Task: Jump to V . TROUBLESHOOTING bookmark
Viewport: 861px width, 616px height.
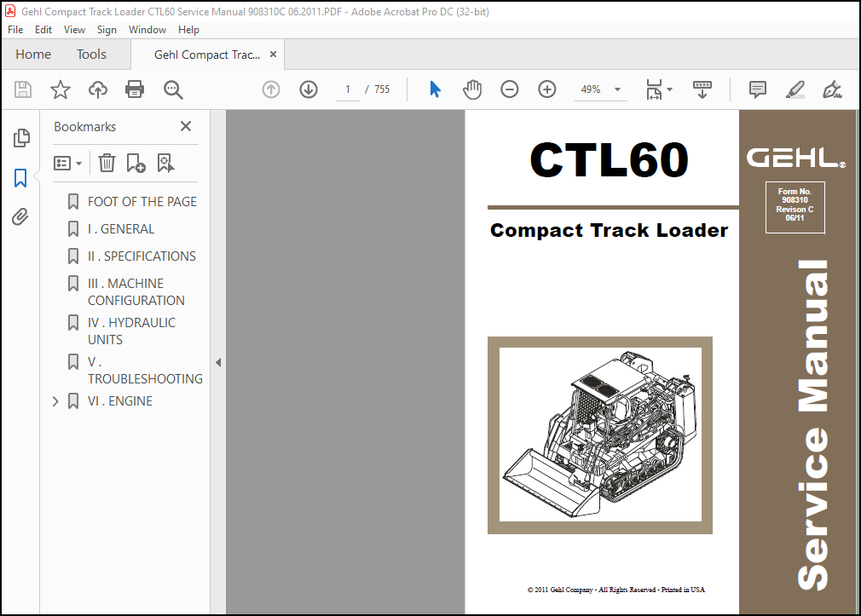Action: pos(145,371)
